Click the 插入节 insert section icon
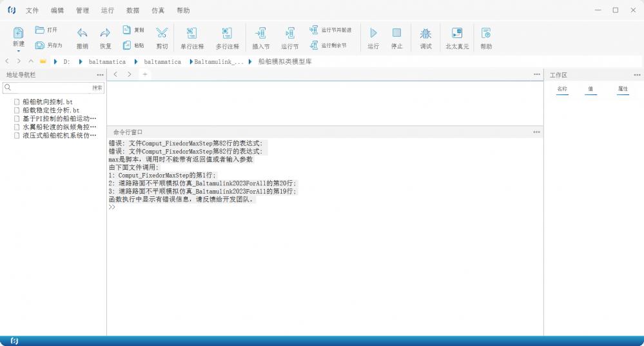Viewport: 644px width, 346px height. point(261,33)
